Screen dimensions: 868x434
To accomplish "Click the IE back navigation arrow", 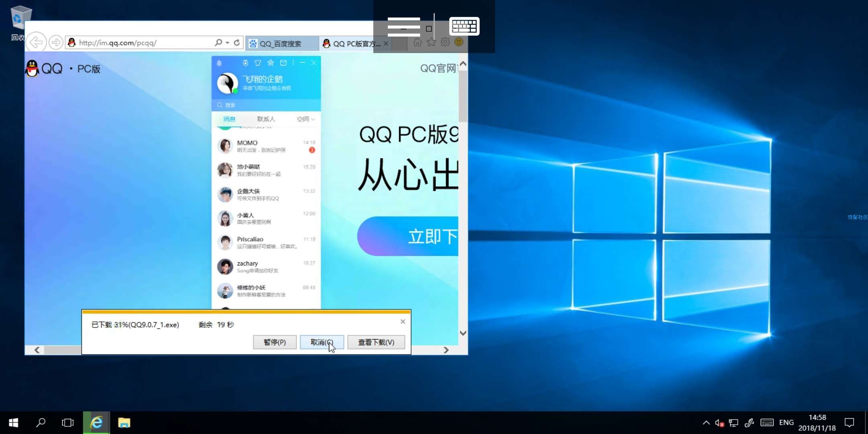I will tap(36, 42).
